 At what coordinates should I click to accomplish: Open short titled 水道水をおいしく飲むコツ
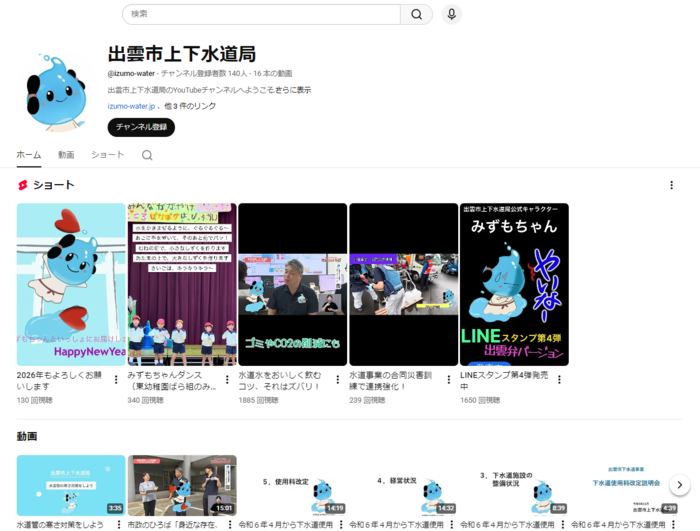click(x=279, y=380)
